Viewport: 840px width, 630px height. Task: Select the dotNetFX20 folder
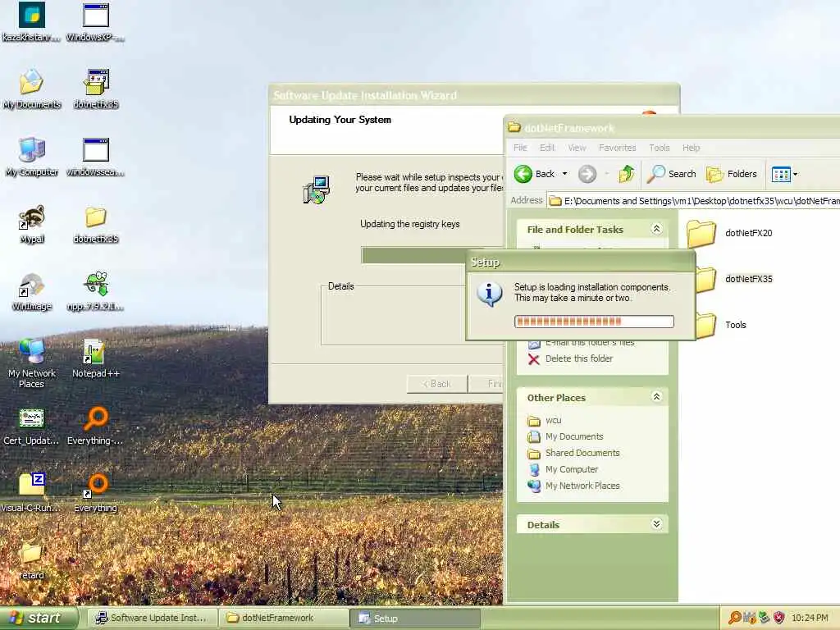(729, 233)
